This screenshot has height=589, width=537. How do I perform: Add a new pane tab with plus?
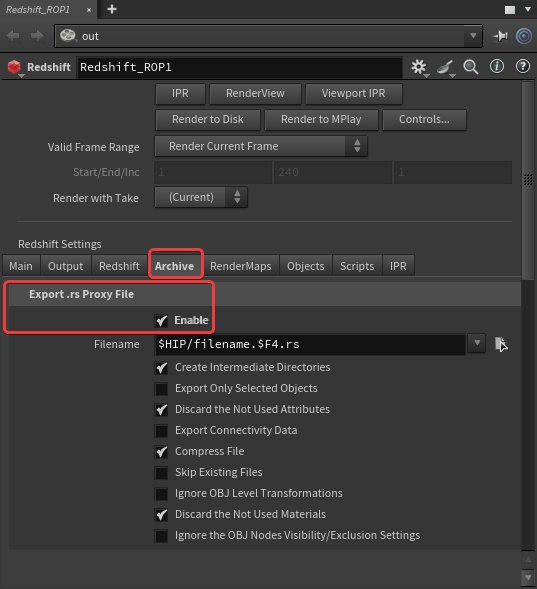112,9
